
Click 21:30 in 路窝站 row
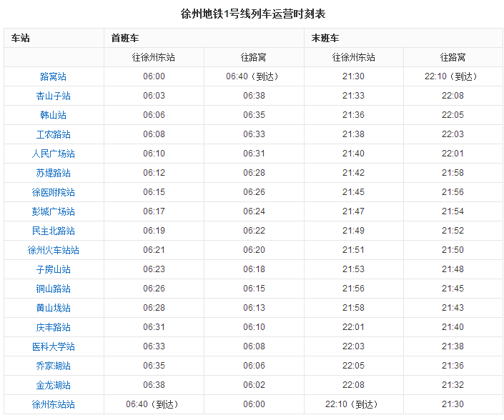353,76
